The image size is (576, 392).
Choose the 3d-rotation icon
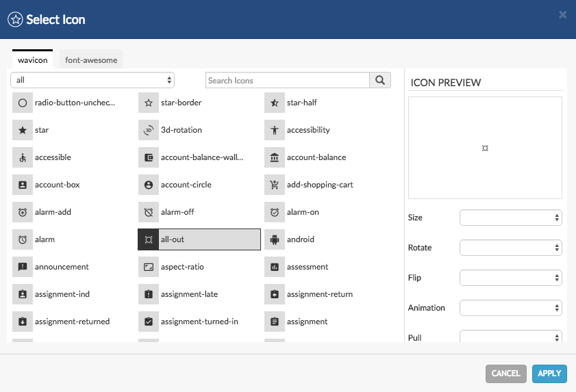click(x=181, y=130)
